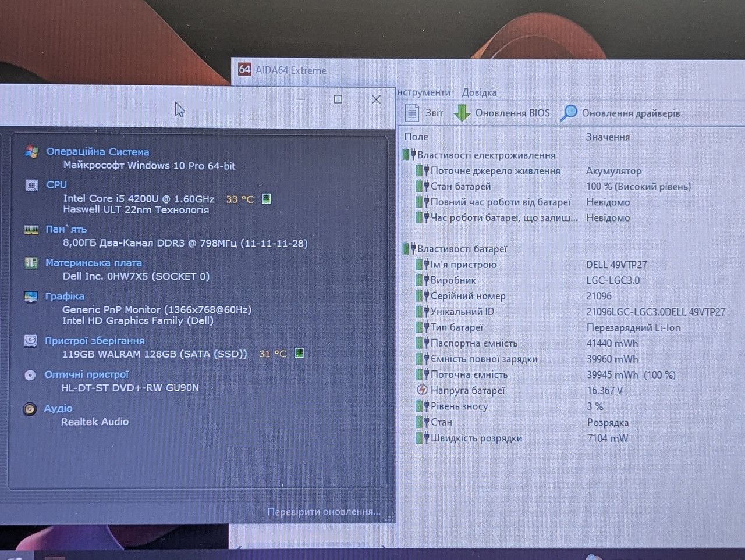Select the Ємність повної зарядки row label
The image size is (745, 560).
click(x=484, y=359)
